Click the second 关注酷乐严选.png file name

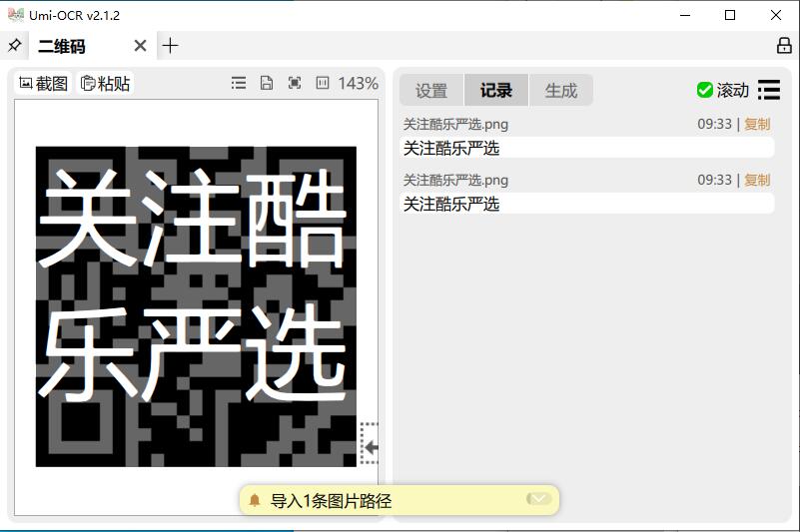[455, 180]
